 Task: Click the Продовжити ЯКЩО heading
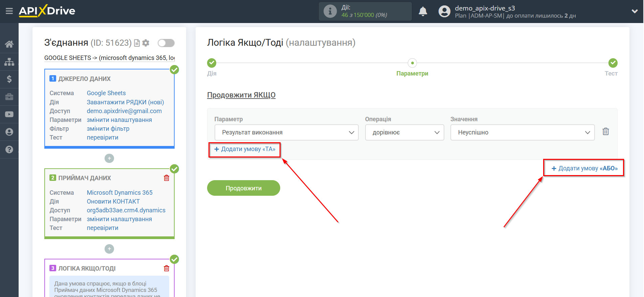pos(241,95)
